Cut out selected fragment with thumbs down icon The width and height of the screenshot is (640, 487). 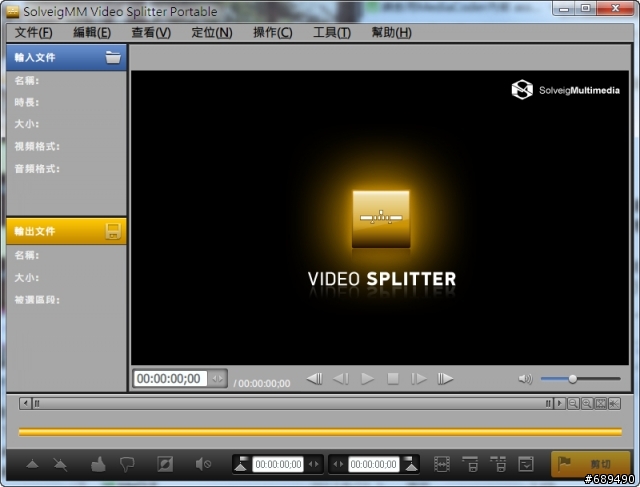pos(127,464)
